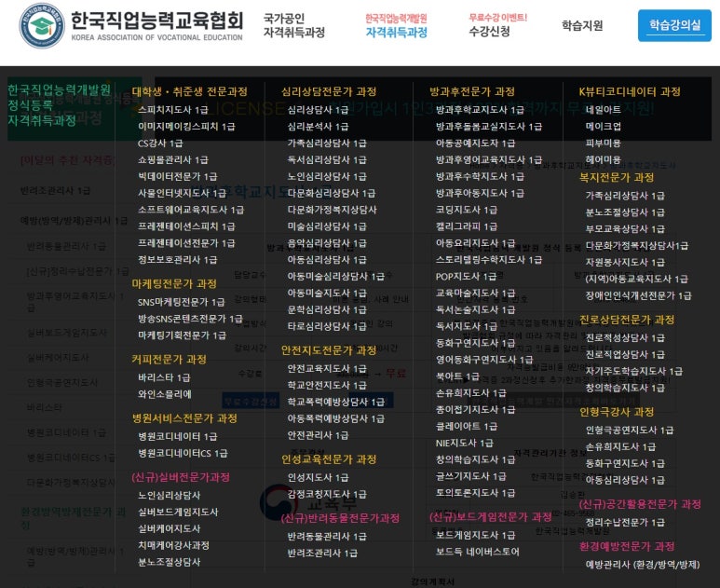Select 코딩지도사 1급

(x=466, y=210)
